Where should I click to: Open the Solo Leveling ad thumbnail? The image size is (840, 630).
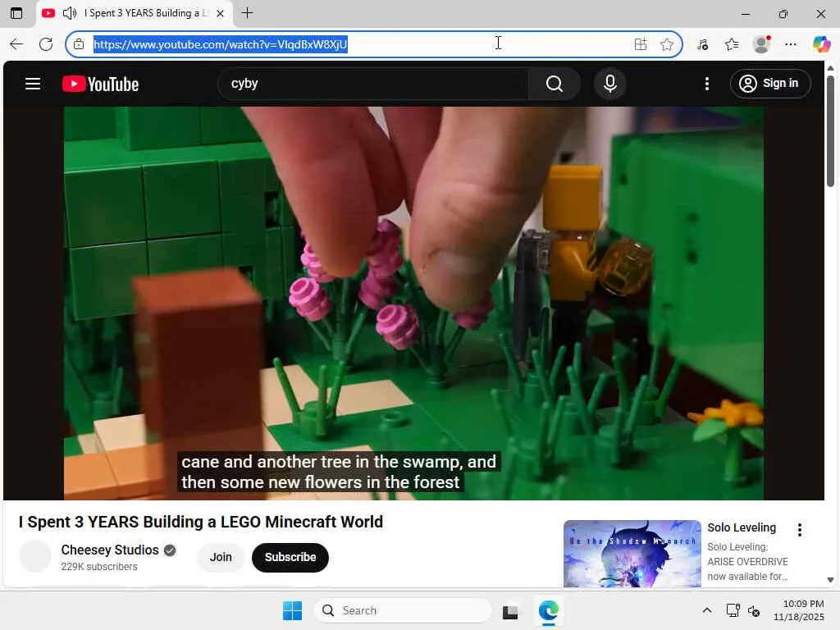pos(632,554)
